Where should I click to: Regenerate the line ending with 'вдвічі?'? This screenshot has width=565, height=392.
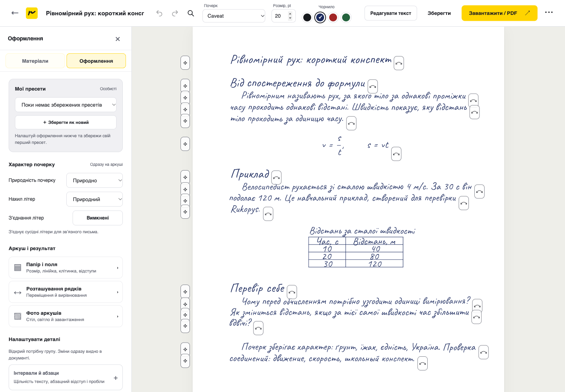[258, 328]
